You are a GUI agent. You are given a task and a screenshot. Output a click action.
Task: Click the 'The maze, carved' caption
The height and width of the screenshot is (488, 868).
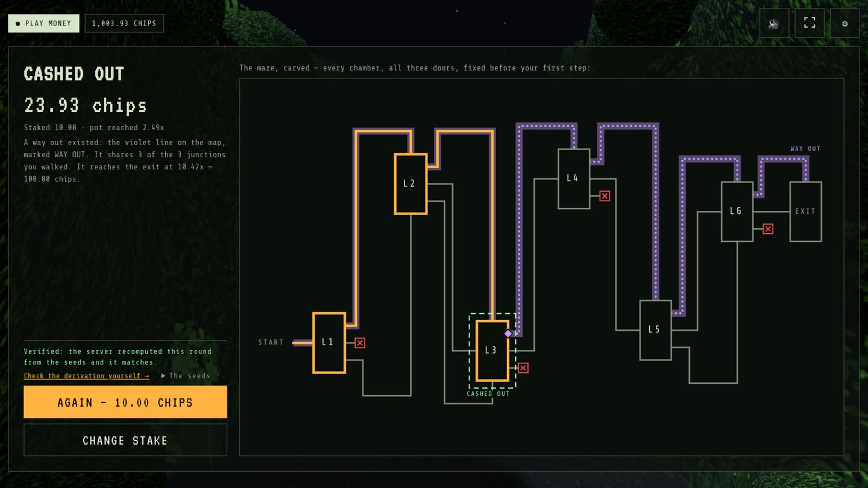point(415,68)
